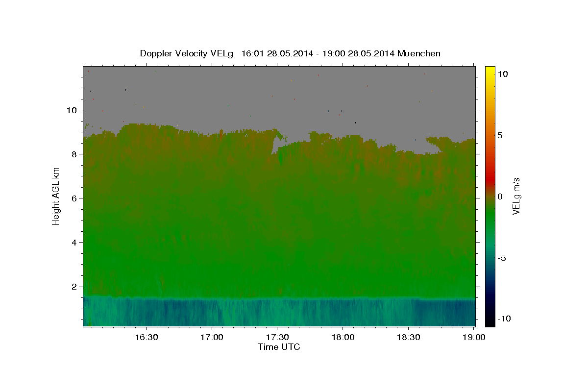The image size is (588, 392).
Task: Click the 'Muenchen' station name in title
Action: [x=419, y=53]
